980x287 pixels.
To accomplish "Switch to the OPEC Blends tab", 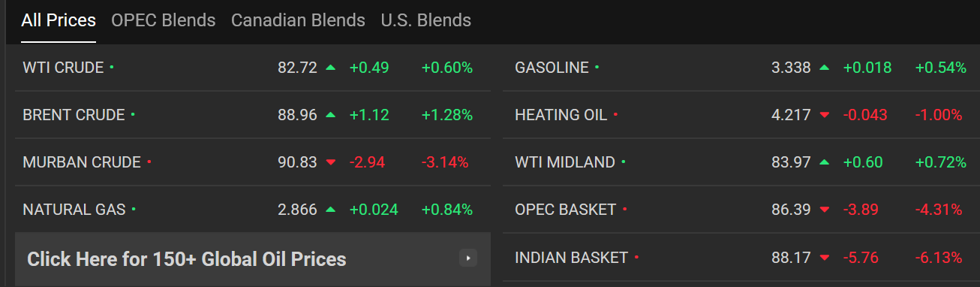I will point(164,20).
